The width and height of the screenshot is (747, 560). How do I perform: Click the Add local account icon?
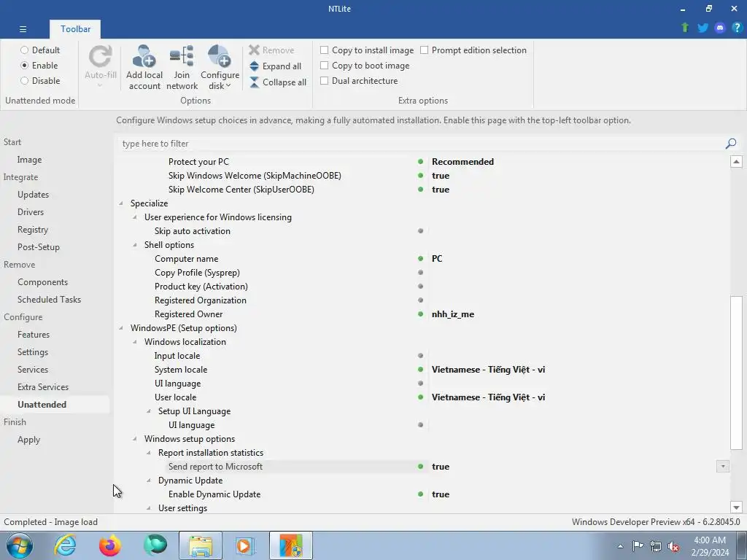pyautogui.click(x=144, y=57)
